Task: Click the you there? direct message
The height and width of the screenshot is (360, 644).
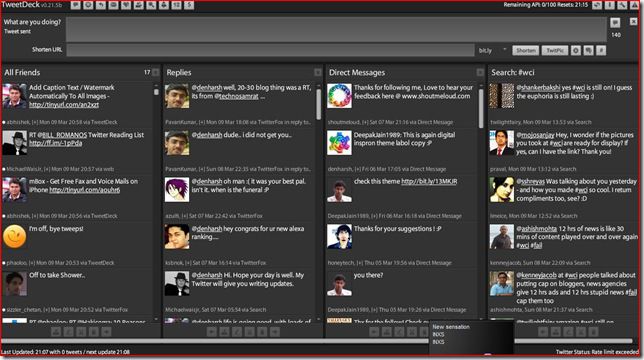Action: (x=368, y=275)
